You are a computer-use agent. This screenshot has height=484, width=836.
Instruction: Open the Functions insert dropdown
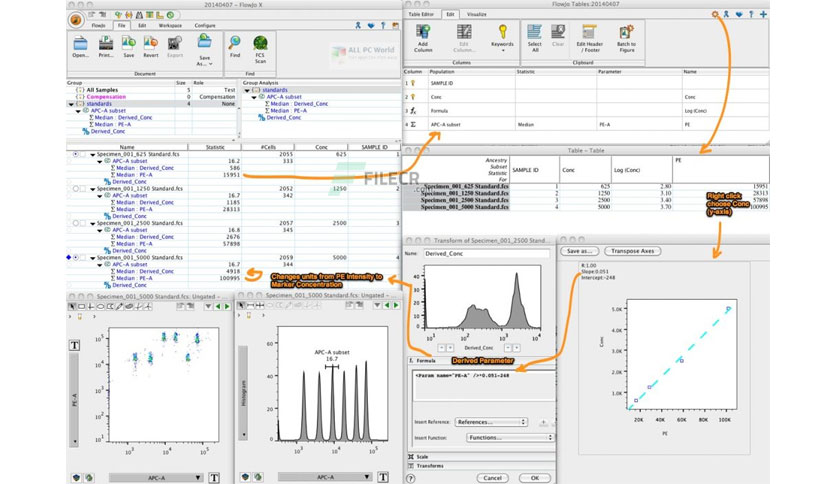coord(510,437)
